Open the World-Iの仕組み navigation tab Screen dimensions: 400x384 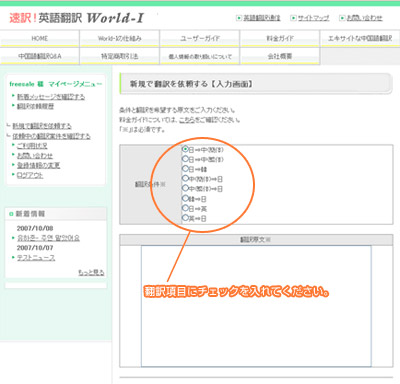pyautogui.click(x=120, y=38)
